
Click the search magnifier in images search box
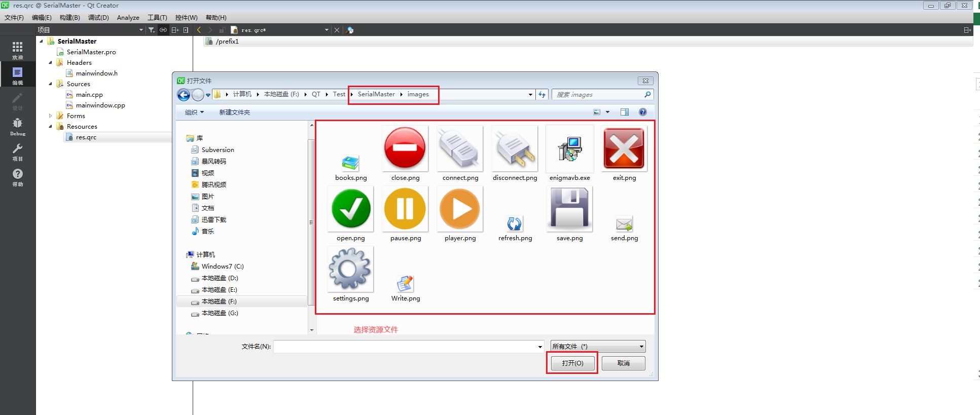tap(647, 94)
